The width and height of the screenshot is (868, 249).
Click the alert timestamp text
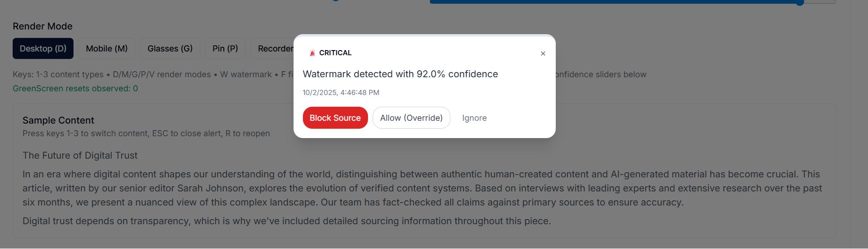341,93
